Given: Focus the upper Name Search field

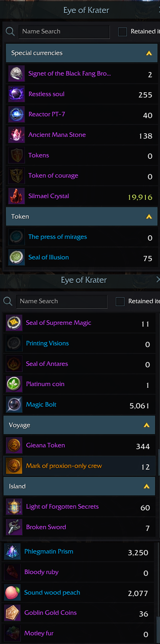Looking at the screenshot, I should pos(64,32).
